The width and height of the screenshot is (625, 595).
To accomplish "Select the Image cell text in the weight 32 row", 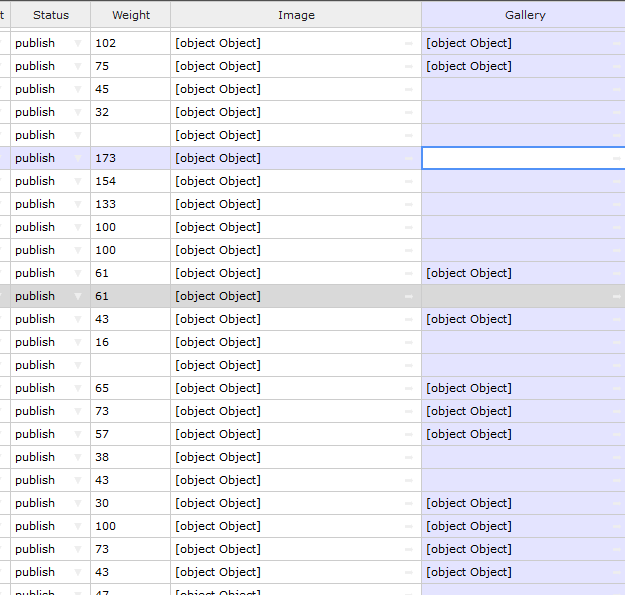I will pyautogui.click(x=218, y=112).
